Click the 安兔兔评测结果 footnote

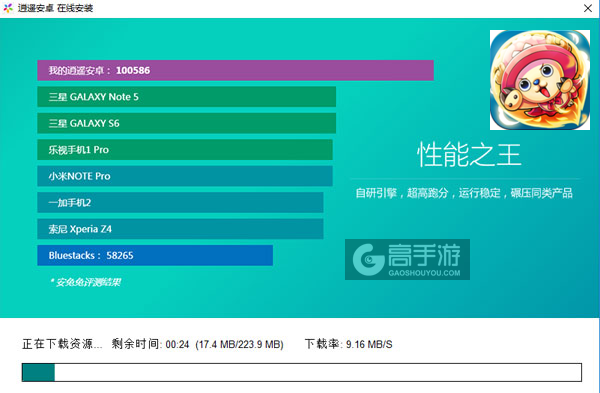[x=85, y=282]
